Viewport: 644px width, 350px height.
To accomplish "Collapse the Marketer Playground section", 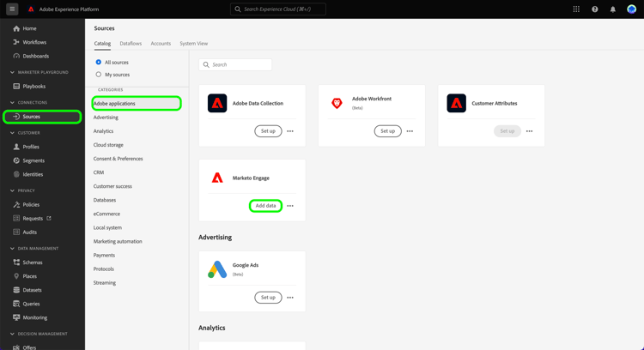I will click(12, 72).
